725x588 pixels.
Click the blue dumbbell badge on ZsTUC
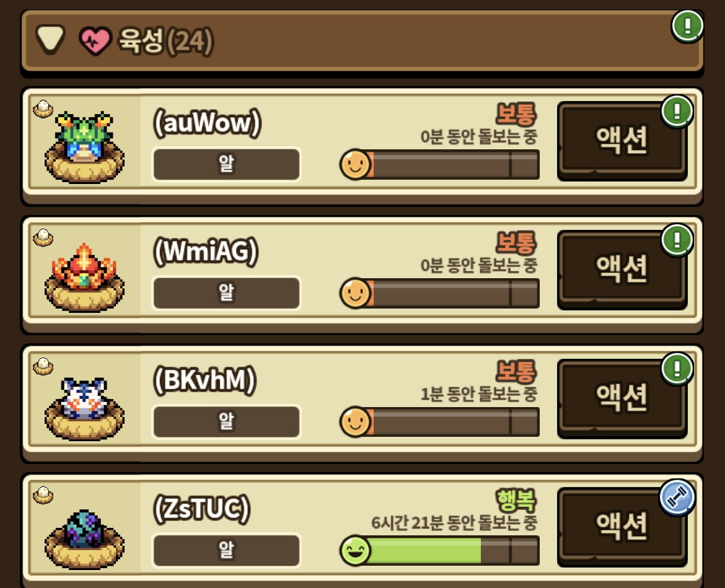pyautogui.click(x=677, y=498)
